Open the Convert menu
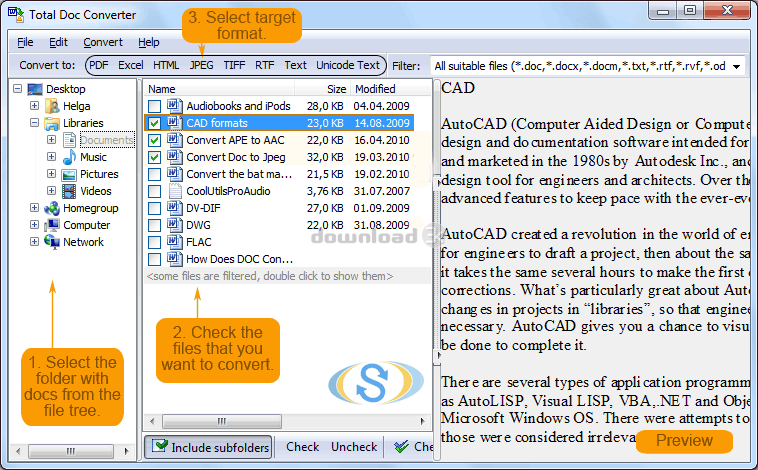The width and height of the screenshot is (758, 470). pos(103,43)
